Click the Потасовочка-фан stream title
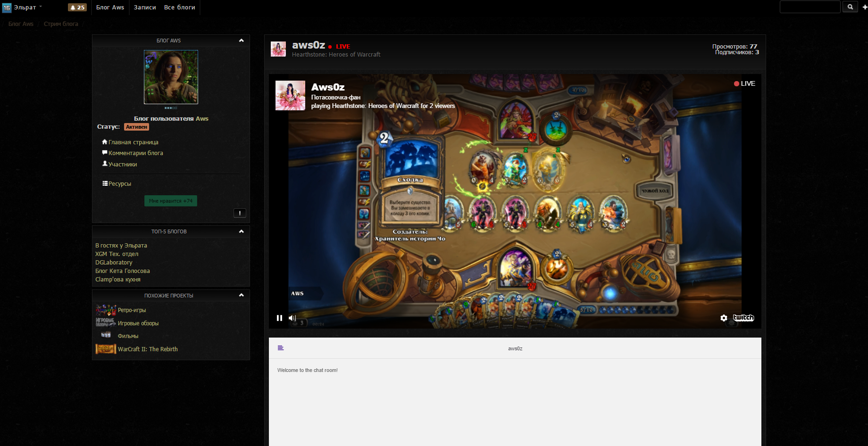Viewport: 868px width, 446px height. click(336, 98)
